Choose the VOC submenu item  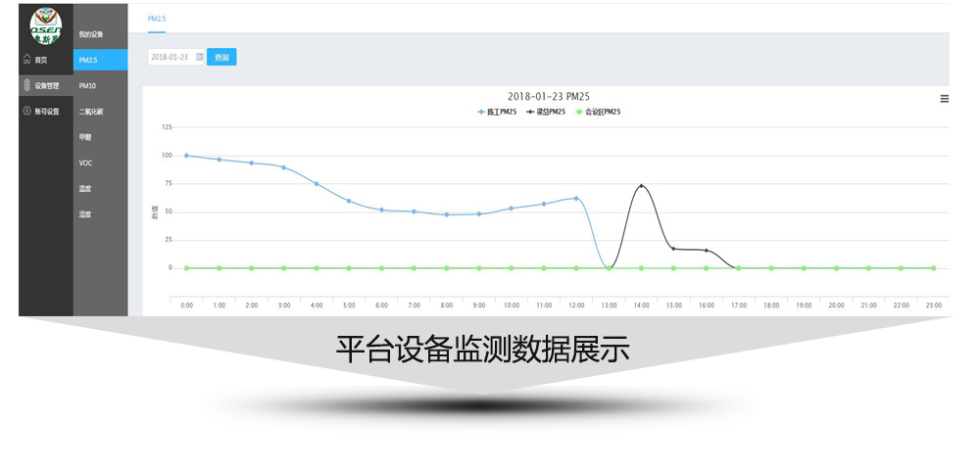86,163
